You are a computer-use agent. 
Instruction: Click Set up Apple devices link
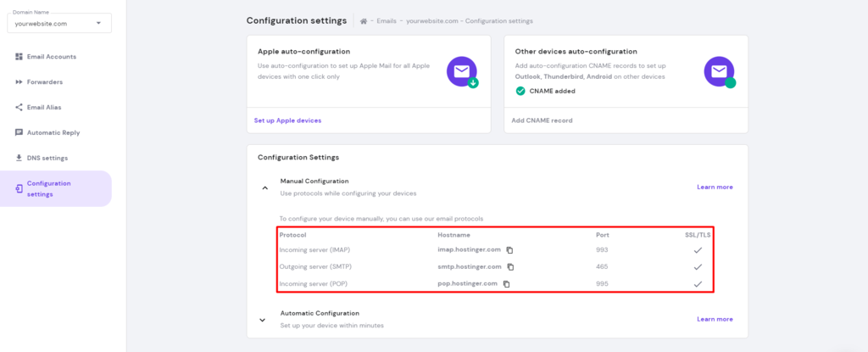pyautogui.click(x=287, y=120)
